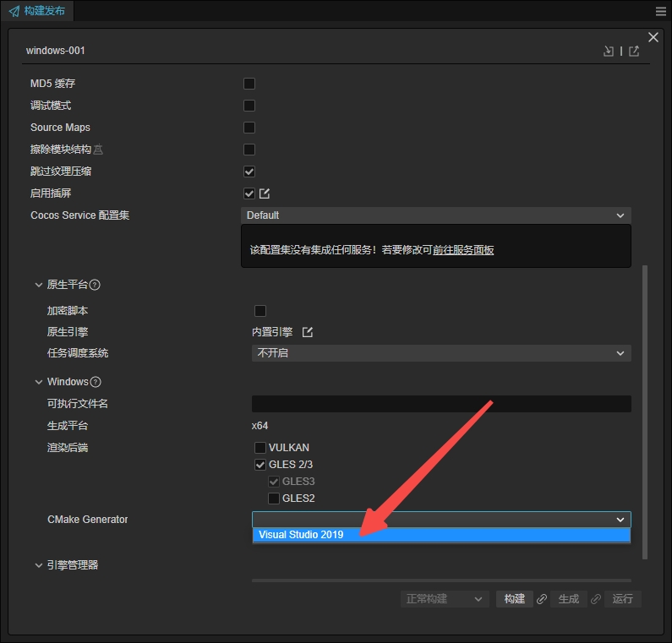Screen dimensions: 672x643
Task: Click the link icon between 生成 and 运行
Action: point(596,599)
